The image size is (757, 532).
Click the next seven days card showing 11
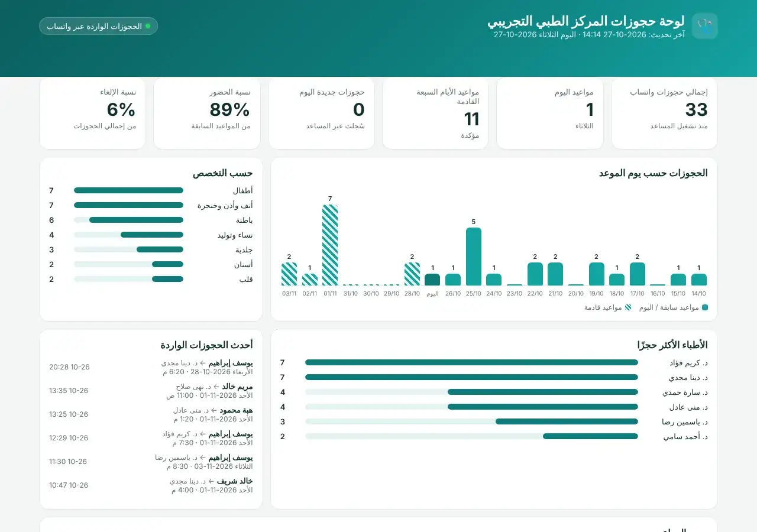pyautogui.click(x=435, y=113)
